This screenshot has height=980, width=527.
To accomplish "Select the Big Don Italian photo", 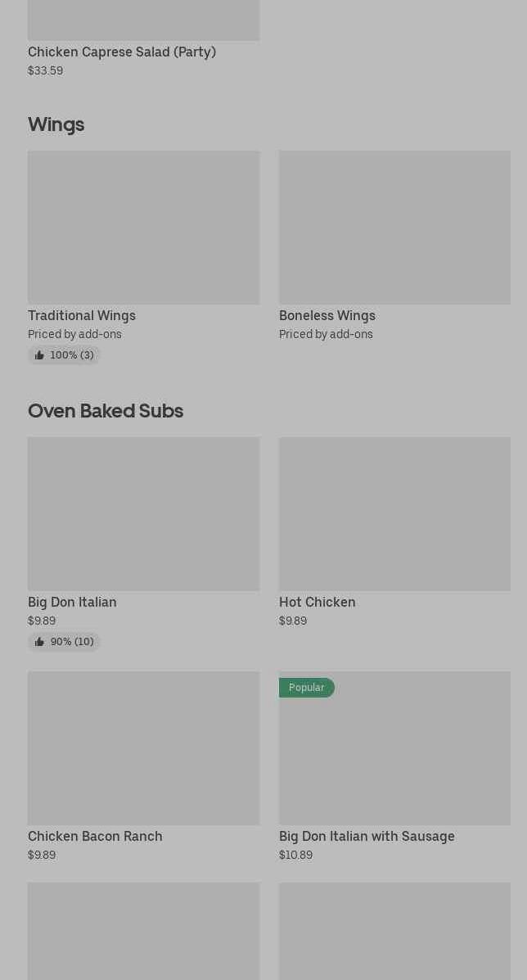I will point(143,514).
